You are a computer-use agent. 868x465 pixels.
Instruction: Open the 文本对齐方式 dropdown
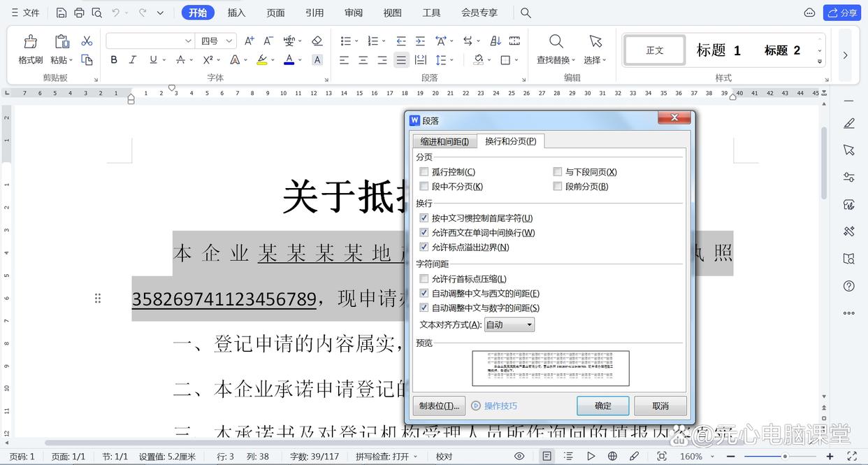tap(509, 324)
